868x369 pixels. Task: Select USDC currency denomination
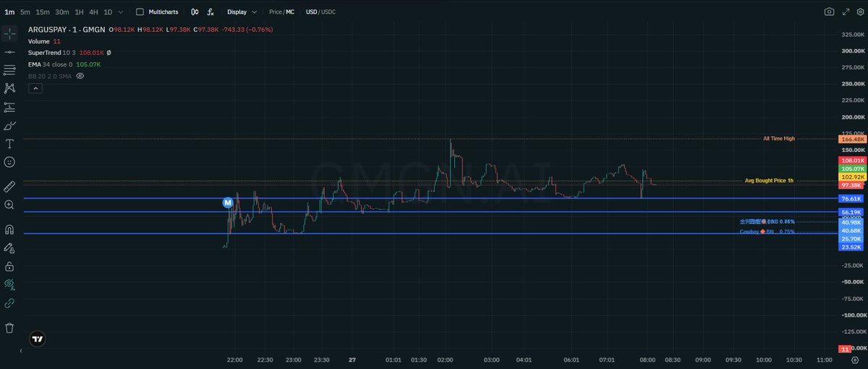[x=328, y=12]
